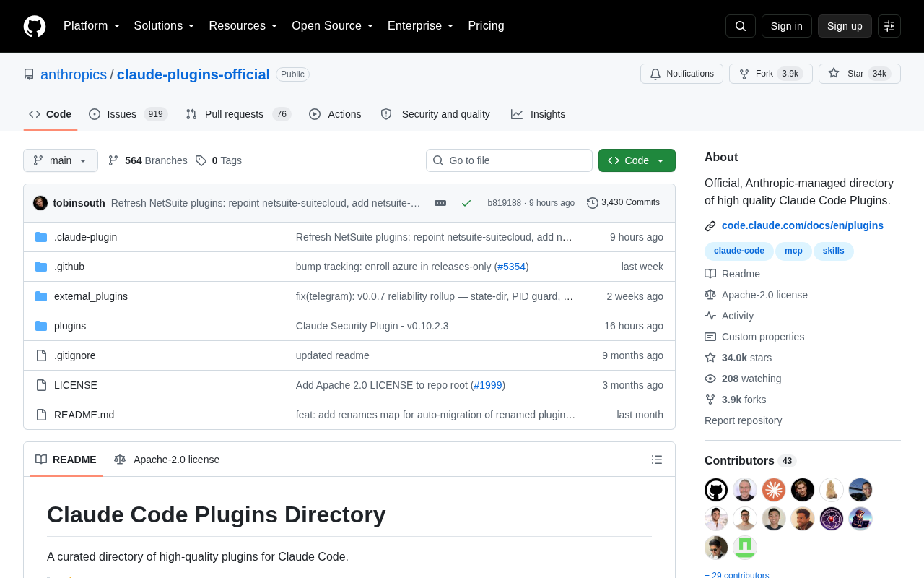Screen dimensions: 924x578
Task: View 208 watching
Action: click(743, 379)
